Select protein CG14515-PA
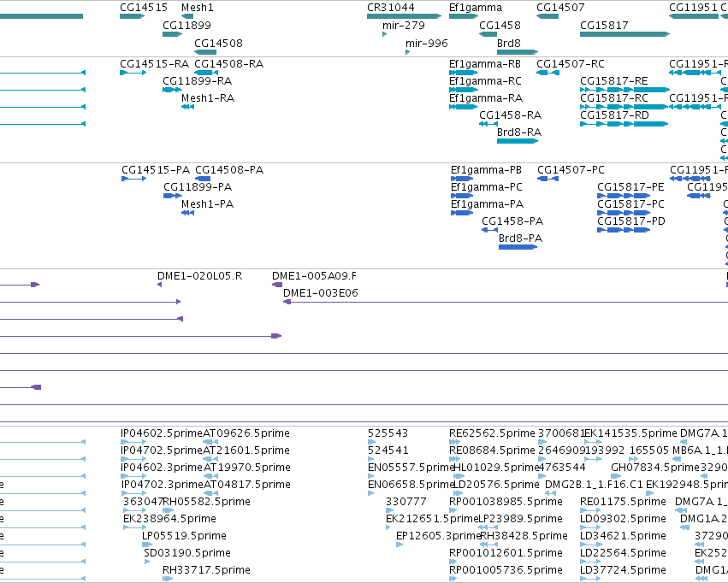This screenshot has width=728, height=583. coord(133,179)
